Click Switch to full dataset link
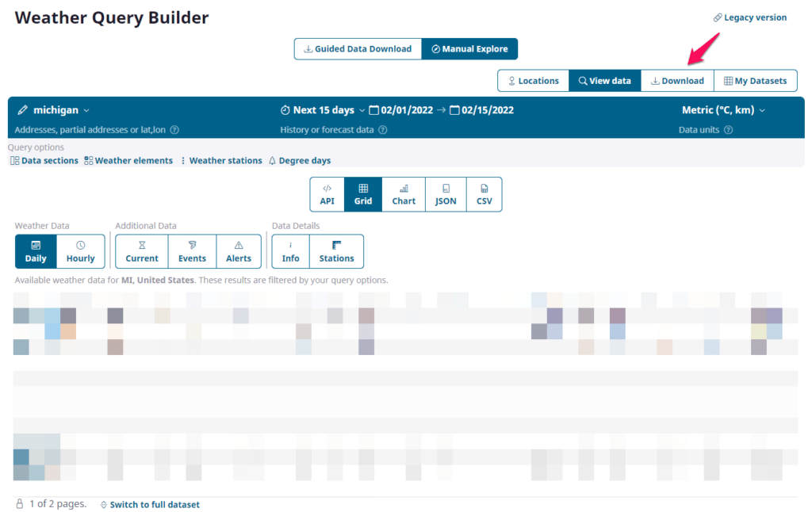The image size is (812, 512). pyautogui.click(x=150, y=505)
